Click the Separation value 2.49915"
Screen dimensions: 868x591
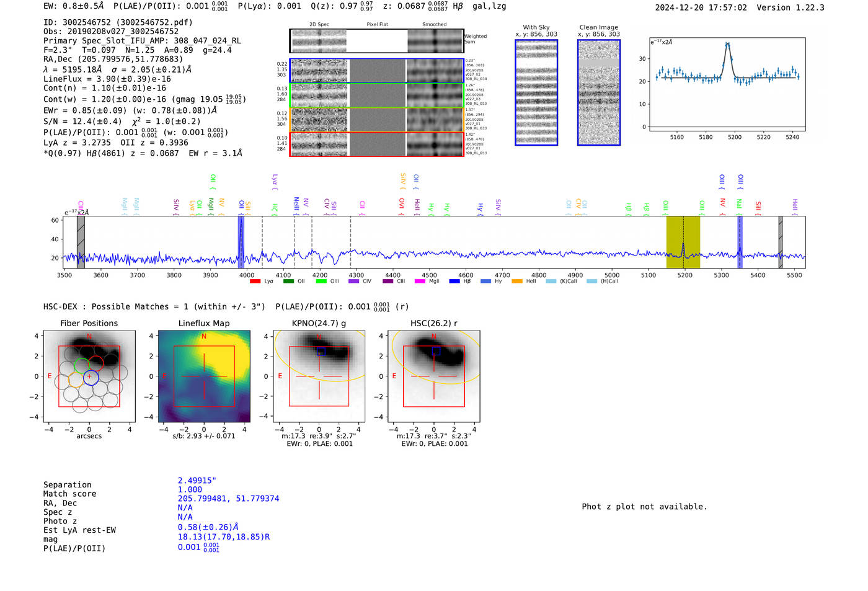(x=197, y=481)
